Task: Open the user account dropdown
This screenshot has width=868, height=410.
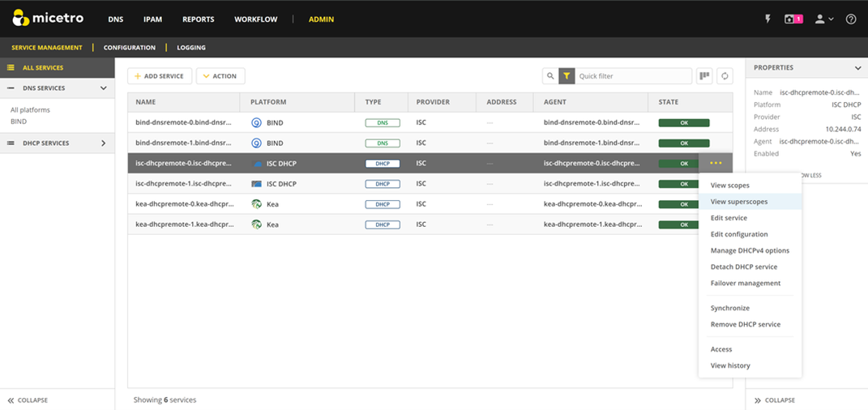Action: point(823,19)
